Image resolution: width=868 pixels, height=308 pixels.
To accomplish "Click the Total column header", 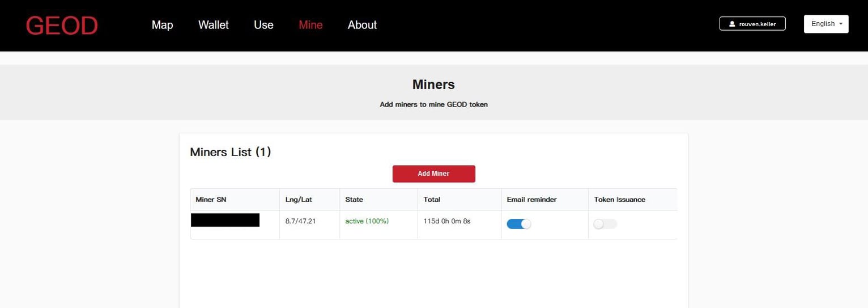I will click(x=432, y=200).
